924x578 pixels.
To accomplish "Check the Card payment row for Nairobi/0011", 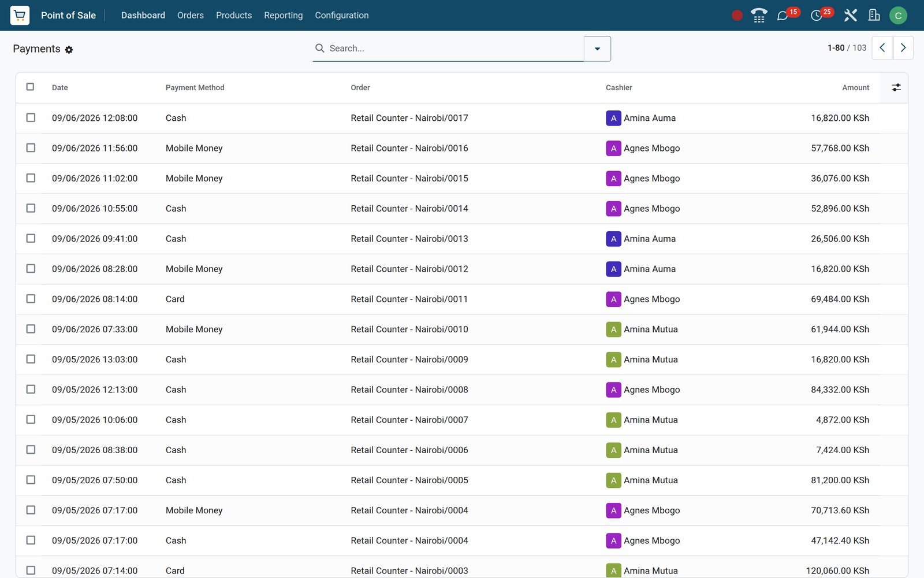I will point(31,299).
